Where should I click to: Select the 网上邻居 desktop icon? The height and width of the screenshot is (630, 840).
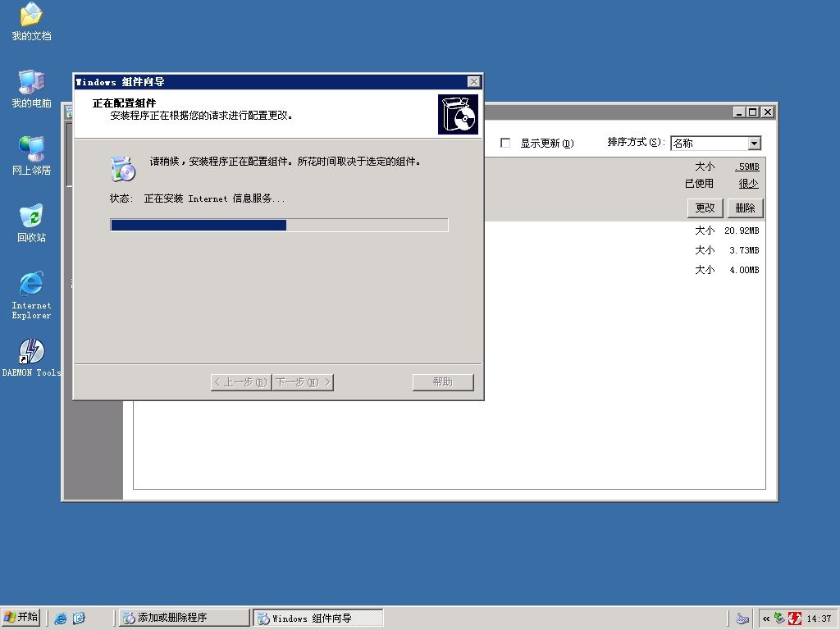(31, 156)
